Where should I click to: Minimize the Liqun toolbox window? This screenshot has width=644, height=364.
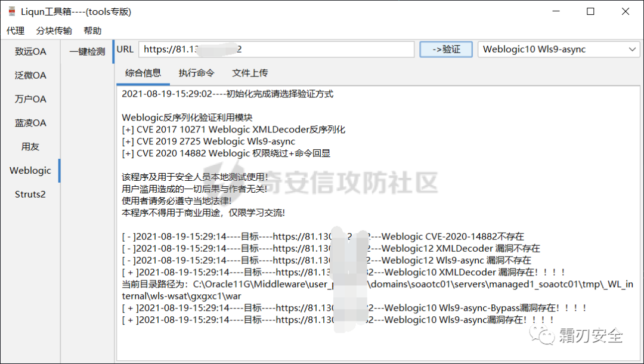556,11
